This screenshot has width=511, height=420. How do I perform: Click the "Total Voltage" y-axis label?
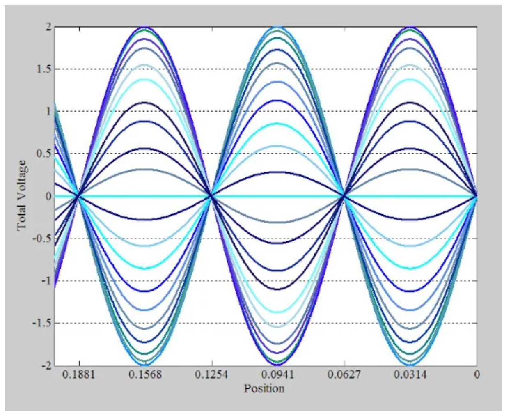coord(21,195)
